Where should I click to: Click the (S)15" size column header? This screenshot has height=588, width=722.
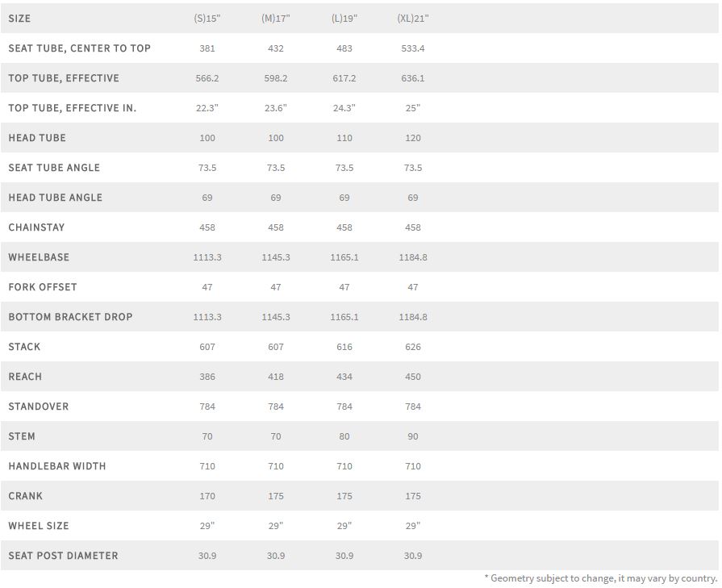pyautogui.click(x=207, y=19)
